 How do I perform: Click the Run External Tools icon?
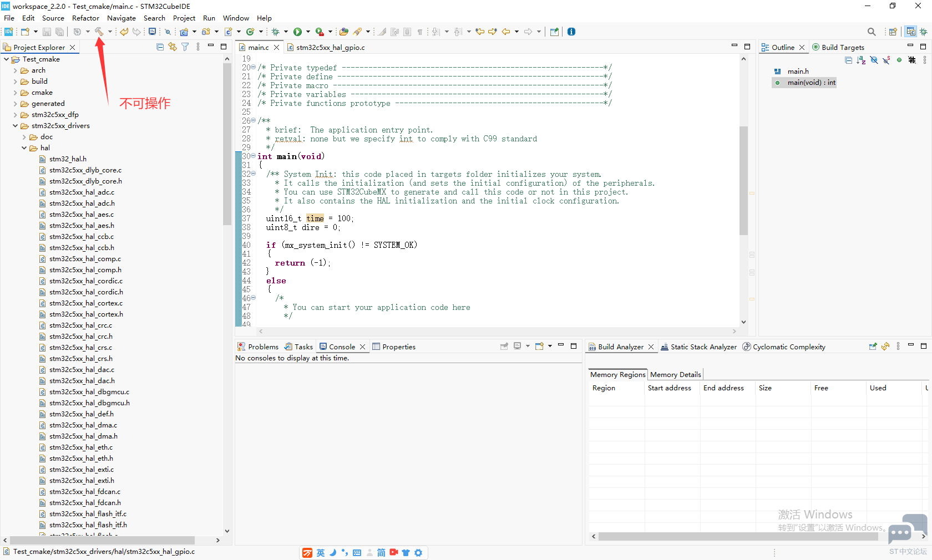[320, 32]
